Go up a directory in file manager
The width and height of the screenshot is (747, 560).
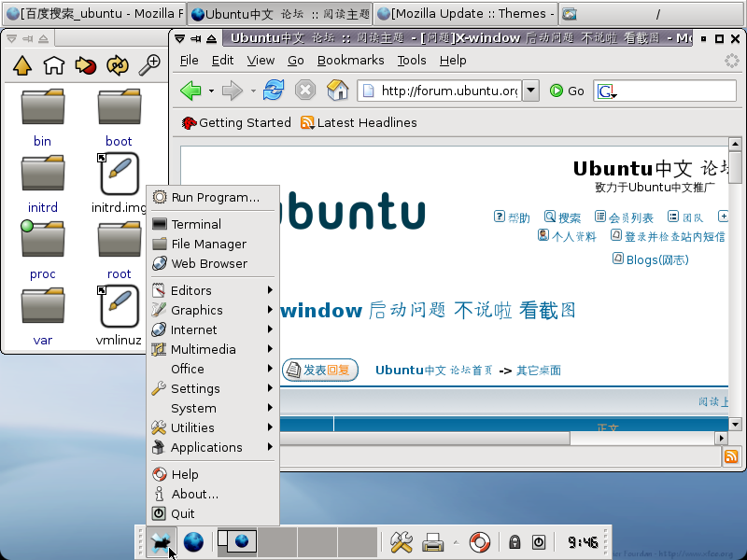[22, 65]
